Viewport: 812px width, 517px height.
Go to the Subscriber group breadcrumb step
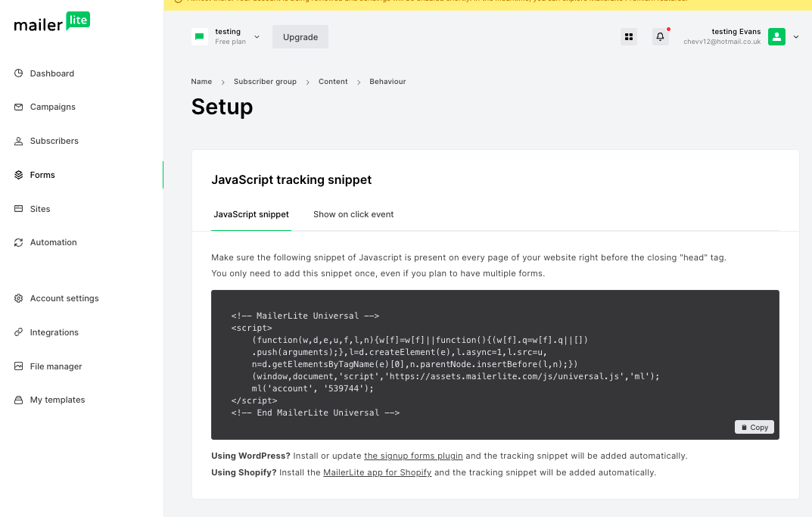[x=265, y=81]
